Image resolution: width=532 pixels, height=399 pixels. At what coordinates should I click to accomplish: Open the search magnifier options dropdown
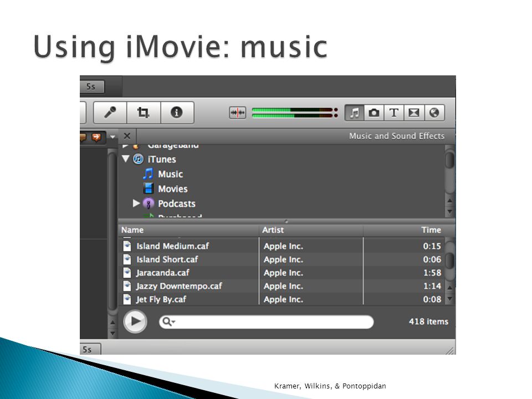click(x=168, y=321)
